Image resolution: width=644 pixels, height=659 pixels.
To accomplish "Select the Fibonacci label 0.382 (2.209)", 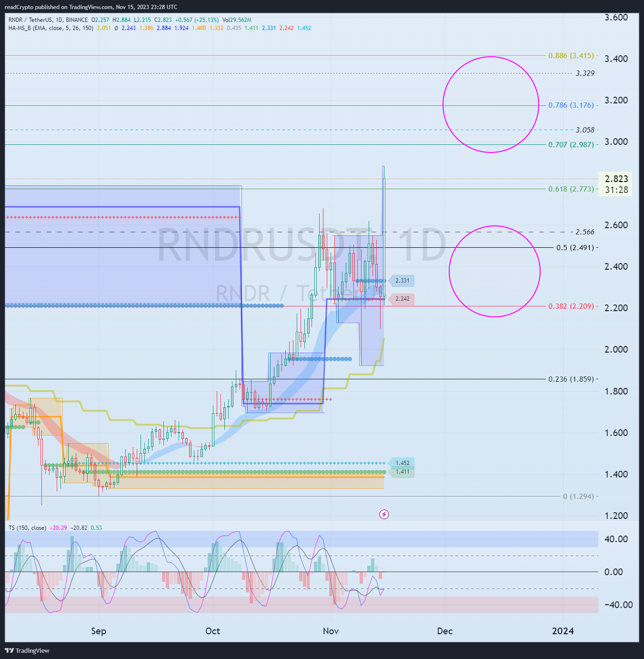I will click(571, 306).
